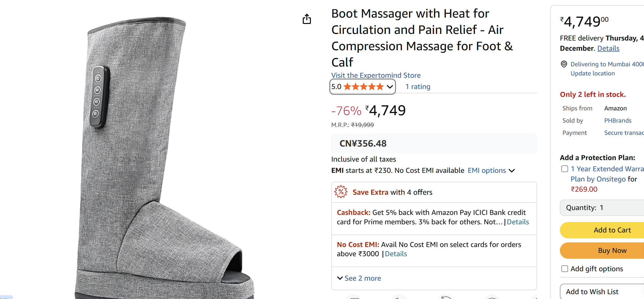Open the 5.0 star rating dropdown
This screenshot has width=644, height=299.
390,87
